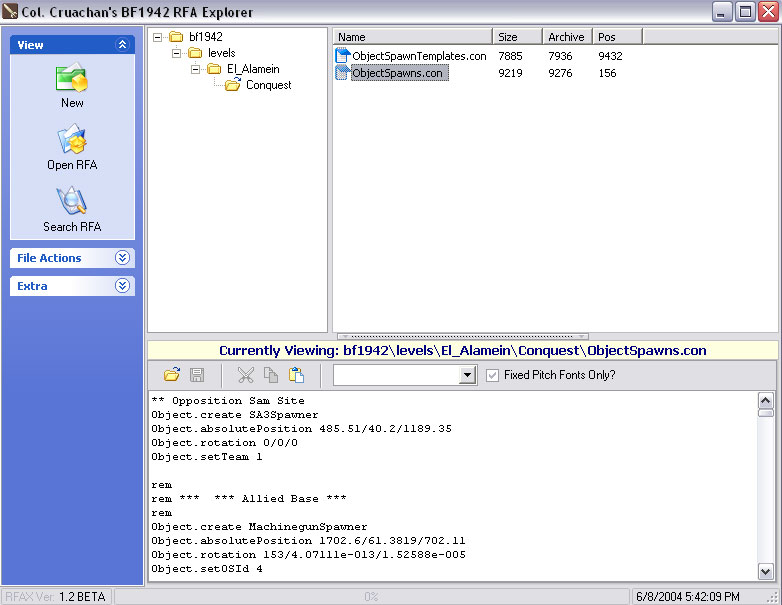782x605 pixels.
Task: Click the paste clipboard icon
Action: [x=296, y=375]
